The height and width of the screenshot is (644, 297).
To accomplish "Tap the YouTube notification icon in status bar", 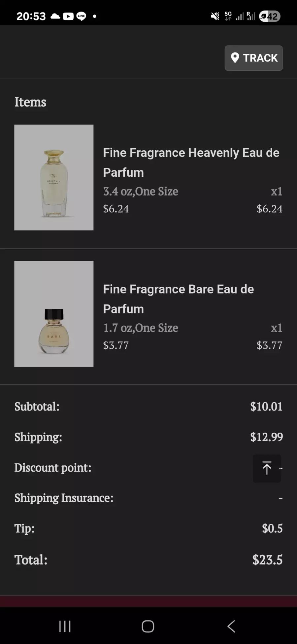I will (x=68, y=16).
